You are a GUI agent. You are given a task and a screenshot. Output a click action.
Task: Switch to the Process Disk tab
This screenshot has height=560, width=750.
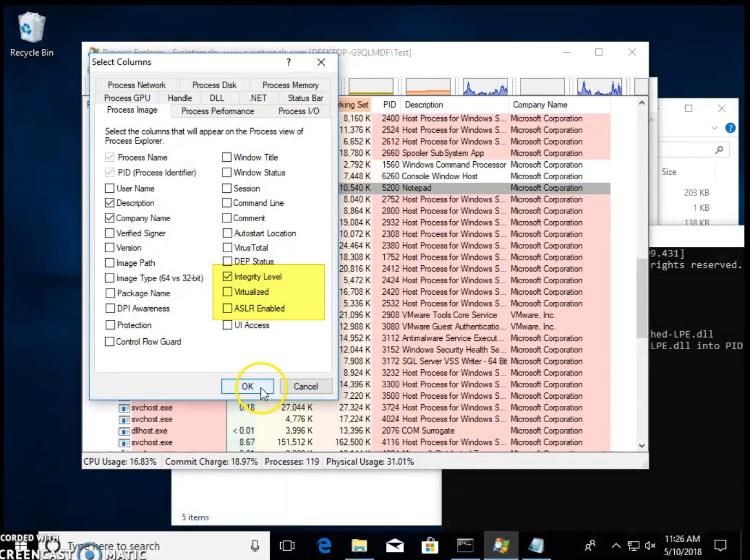coord(214,85)
